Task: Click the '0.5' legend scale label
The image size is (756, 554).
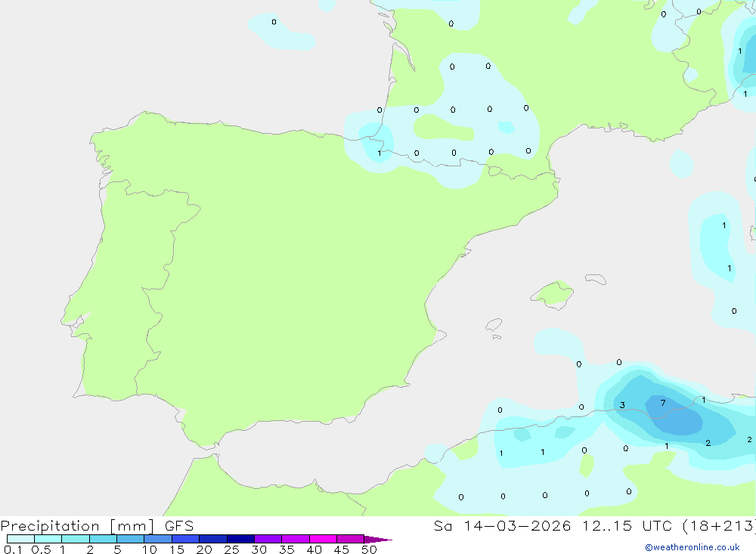Action: point(41,549)
